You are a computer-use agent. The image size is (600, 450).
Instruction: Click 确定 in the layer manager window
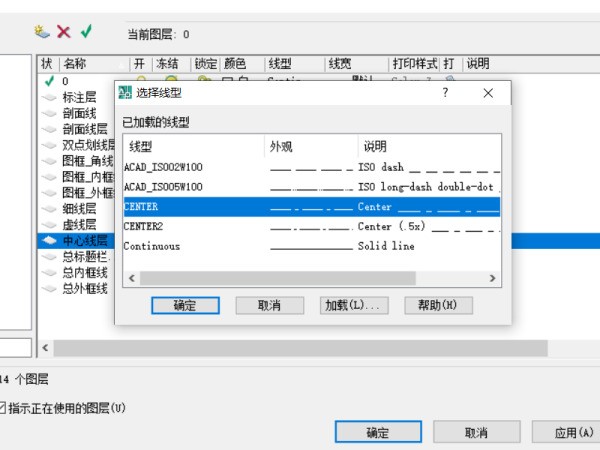click(378, 432)
